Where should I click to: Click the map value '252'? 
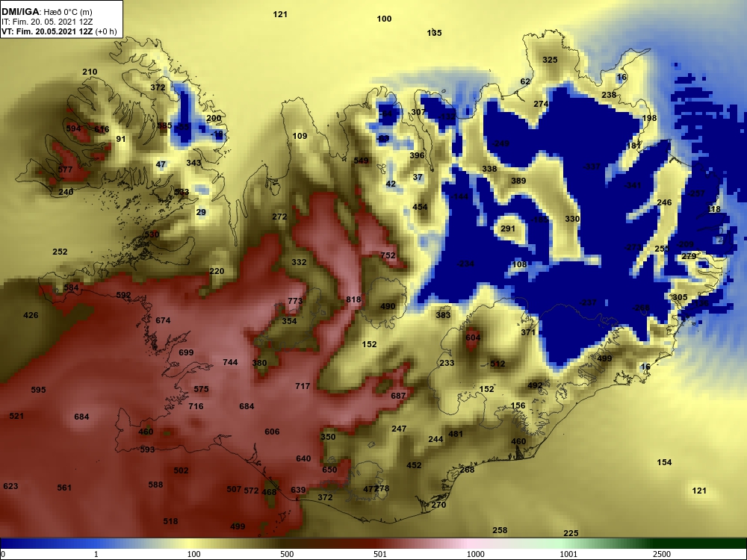(60, 252)
